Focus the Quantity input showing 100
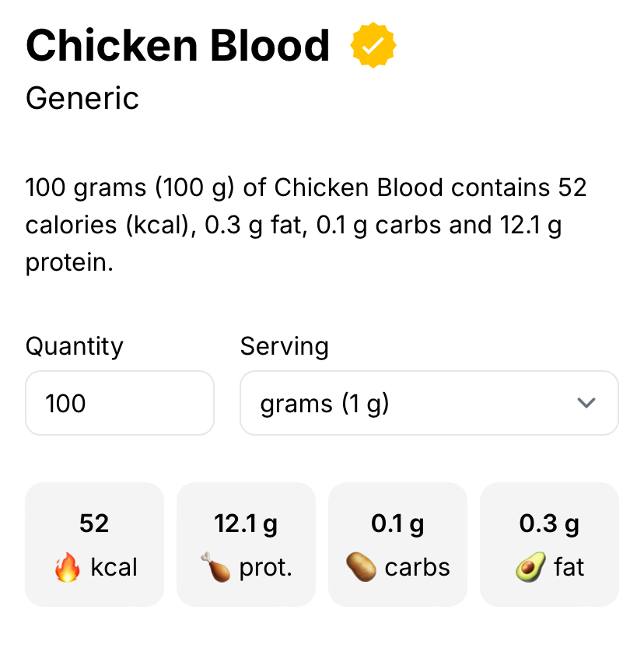The image size is (644, 662). coord(120,403)
